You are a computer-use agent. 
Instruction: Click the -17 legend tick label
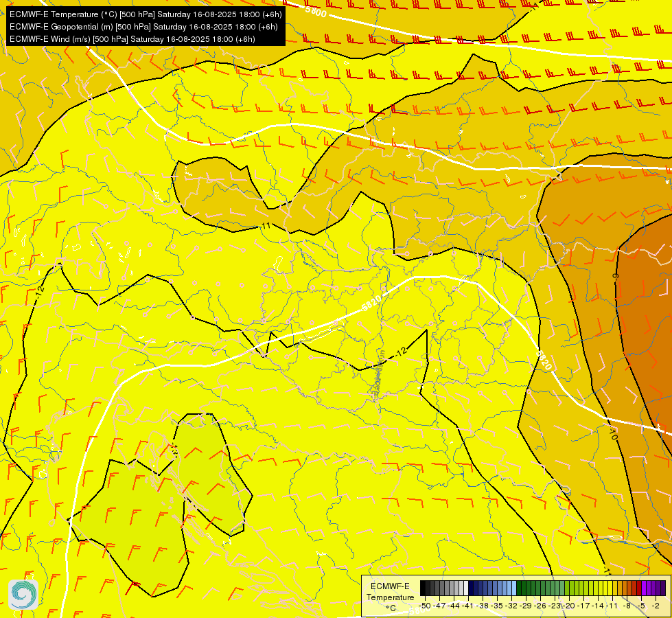(x=583, y=606)
